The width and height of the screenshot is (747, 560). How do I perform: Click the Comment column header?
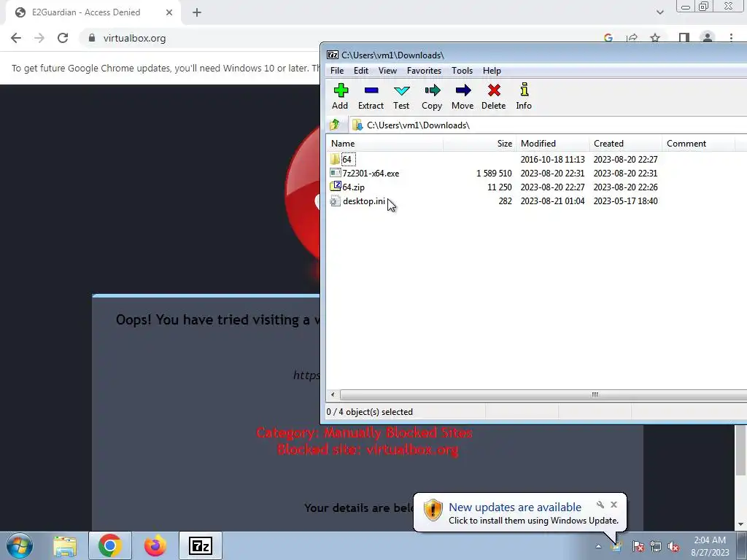pyautogui.click(x=698, y=144)
